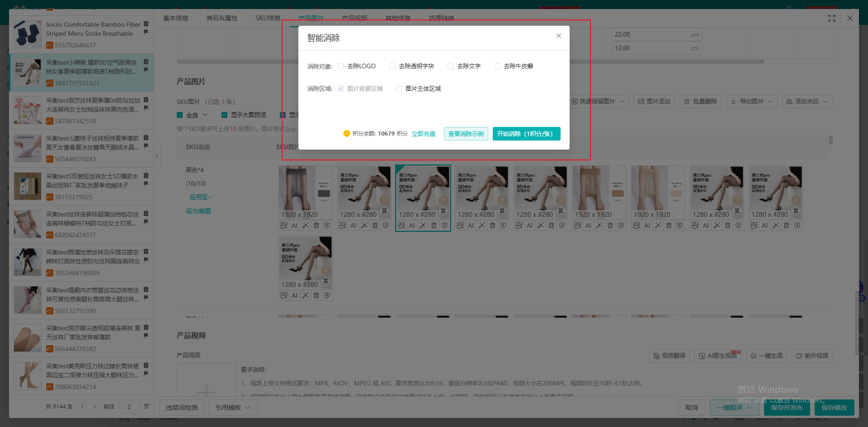Viewport: 868px width, 427px height.
Task: Select the 采集test跨境性感丝袜 listing thumbnail
Action: coord(28,262)
